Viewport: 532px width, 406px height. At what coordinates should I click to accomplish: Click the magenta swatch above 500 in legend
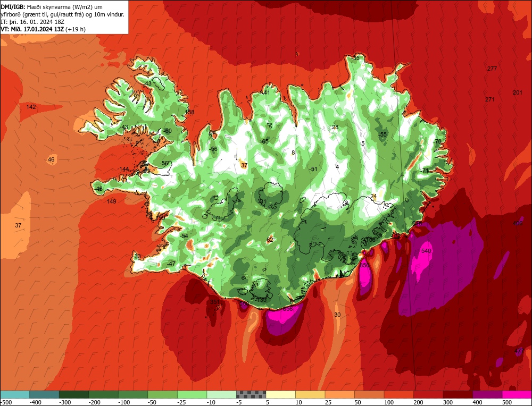[517, 394]
